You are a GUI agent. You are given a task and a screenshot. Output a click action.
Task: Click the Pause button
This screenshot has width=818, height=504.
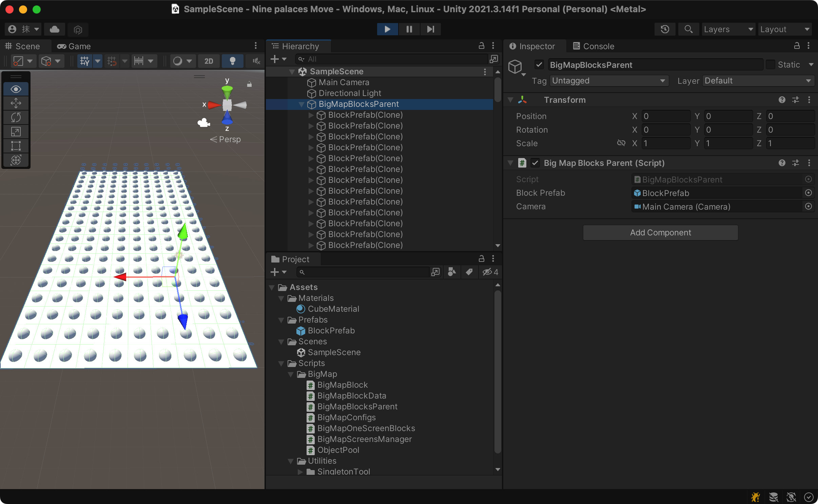click(409, 29)
